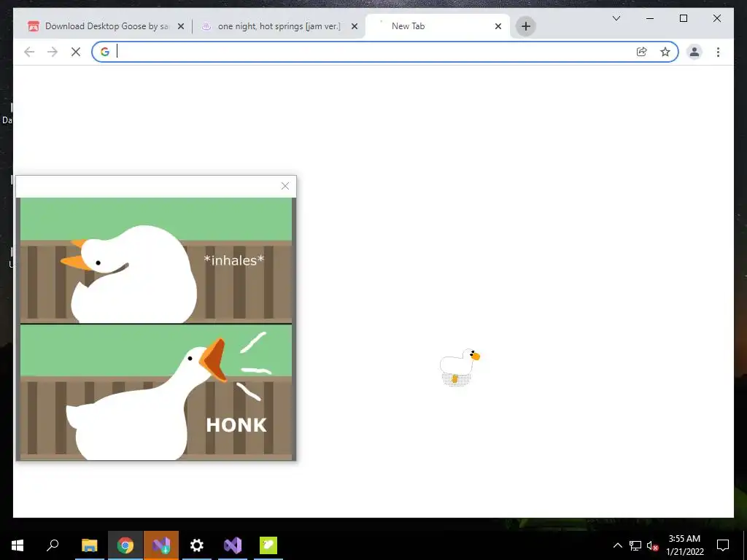The image size is (747, 560).
Task: Open the Windows Start menu
Action: (18, 545)
